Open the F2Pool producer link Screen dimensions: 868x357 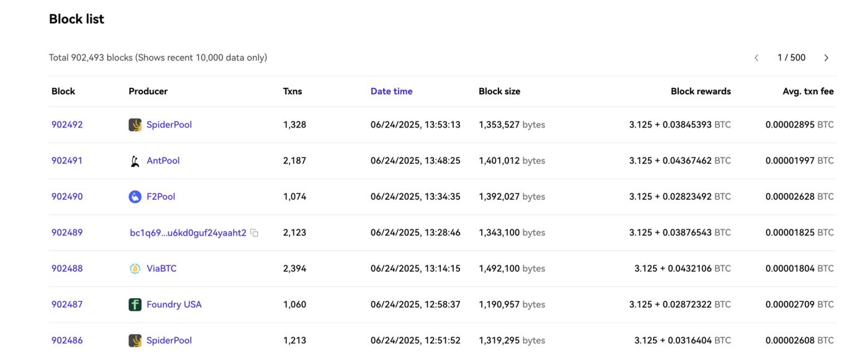[x=161, y=196]
